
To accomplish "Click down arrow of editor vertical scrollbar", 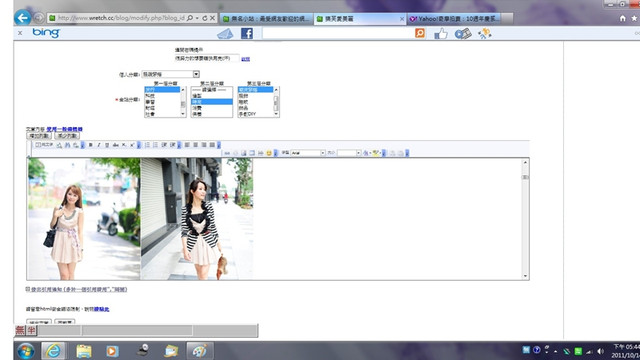I will tap(525, 276).
